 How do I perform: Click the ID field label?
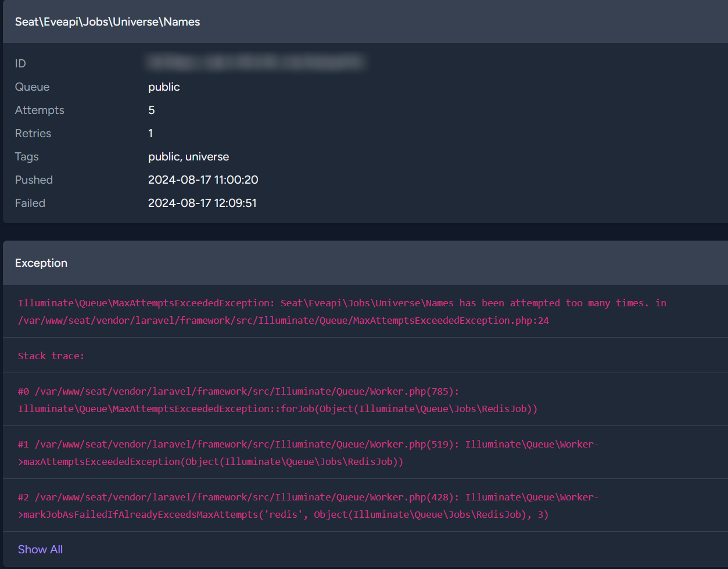(x=20, y=63)
